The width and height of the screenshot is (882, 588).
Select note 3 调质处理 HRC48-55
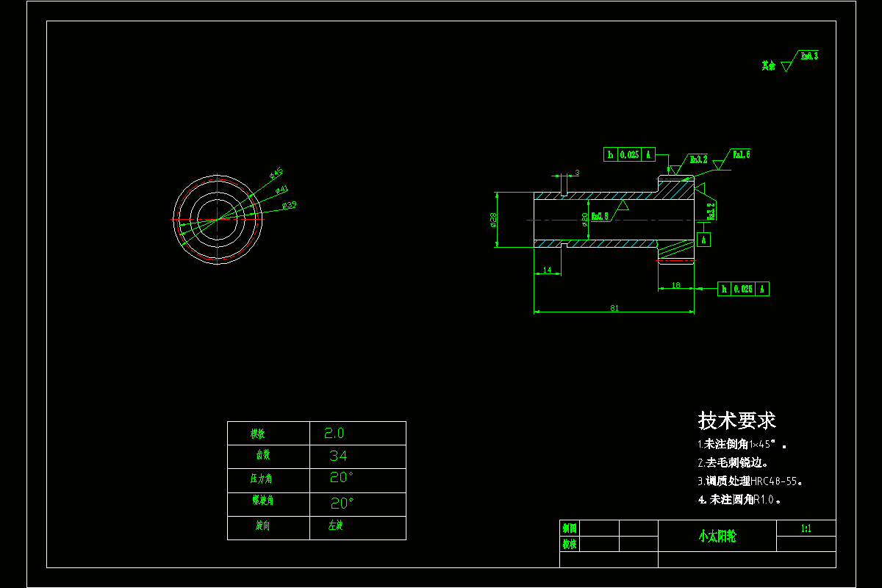pyautogui.click(x=750, y=481)
